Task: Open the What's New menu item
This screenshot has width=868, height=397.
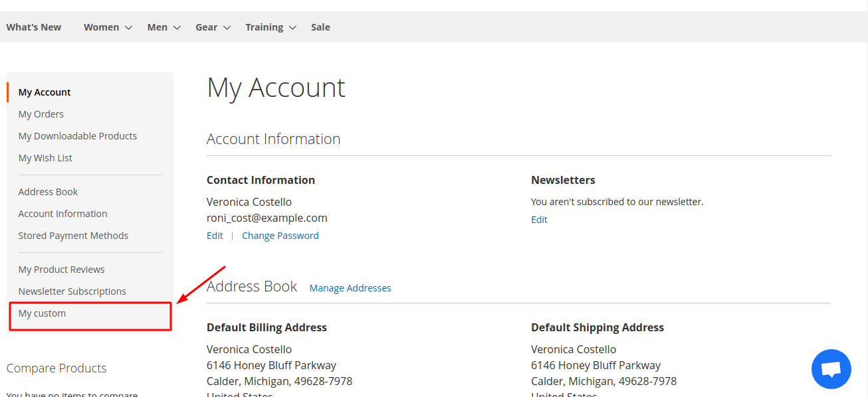Action: [x=33, y=27]
